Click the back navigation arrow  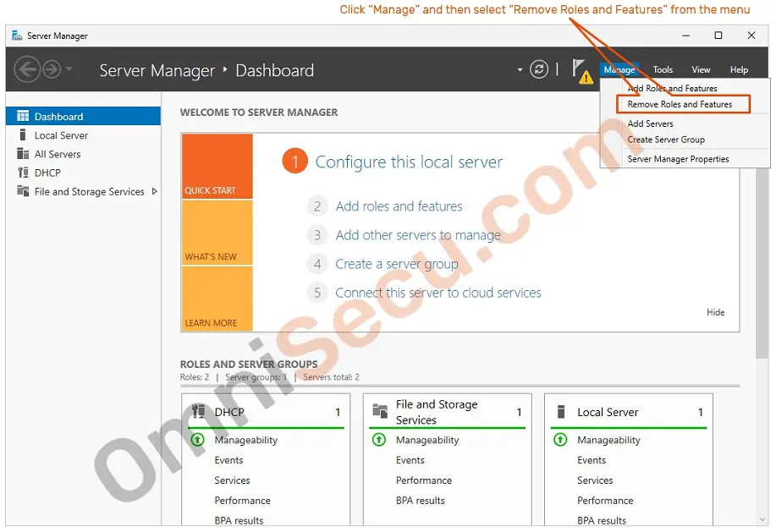27,69
